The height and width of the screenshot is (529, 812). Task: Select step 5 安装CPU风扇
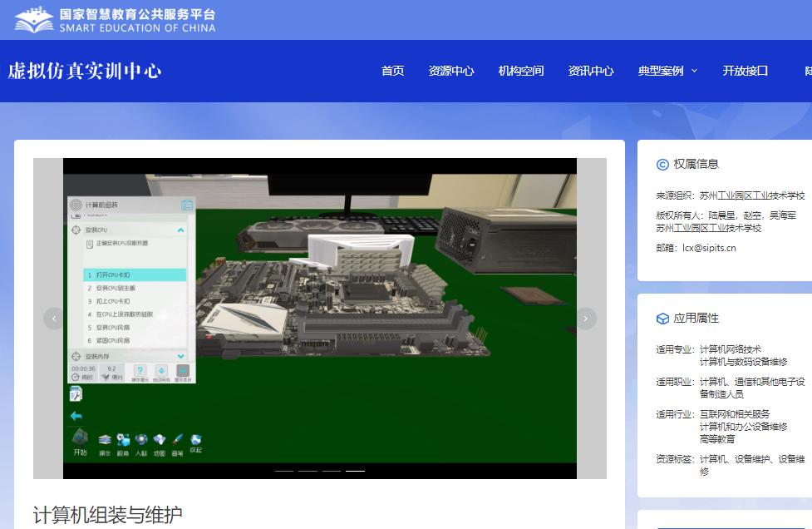tap(110, 327)
